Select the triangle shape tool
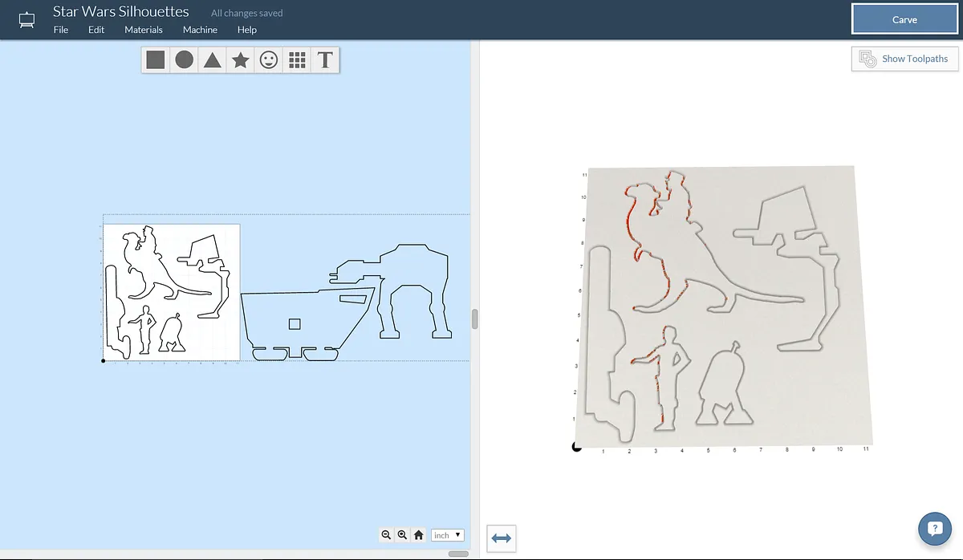963x560 pixels. click(212, 60)
